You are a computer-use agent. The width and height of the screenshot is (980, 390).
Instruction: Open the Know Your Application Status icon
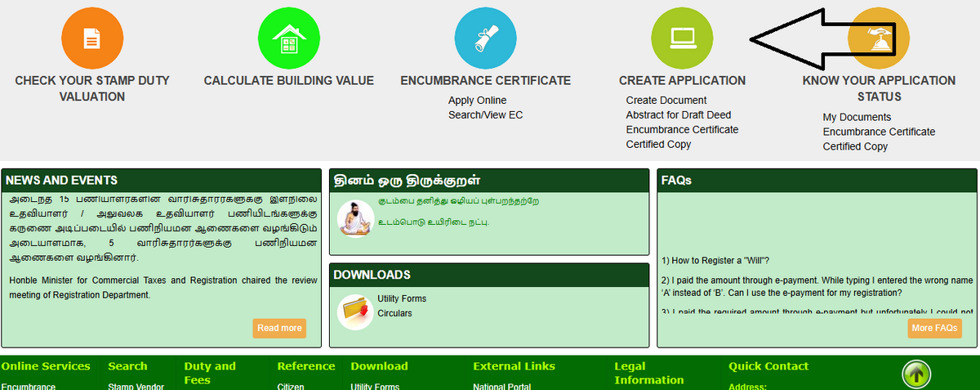(x=878, y=38)
